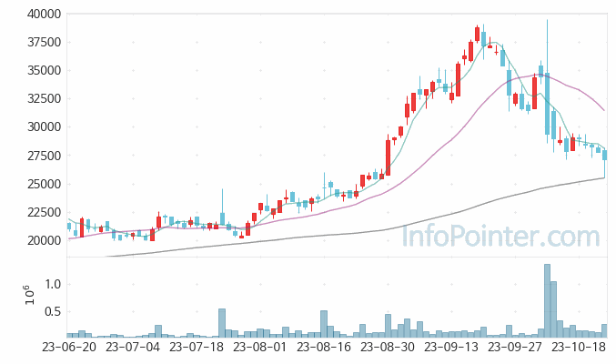This screenshot has width=616, height=364.
Task: Click the 10⁶ volume scale label
Action: 30,295
